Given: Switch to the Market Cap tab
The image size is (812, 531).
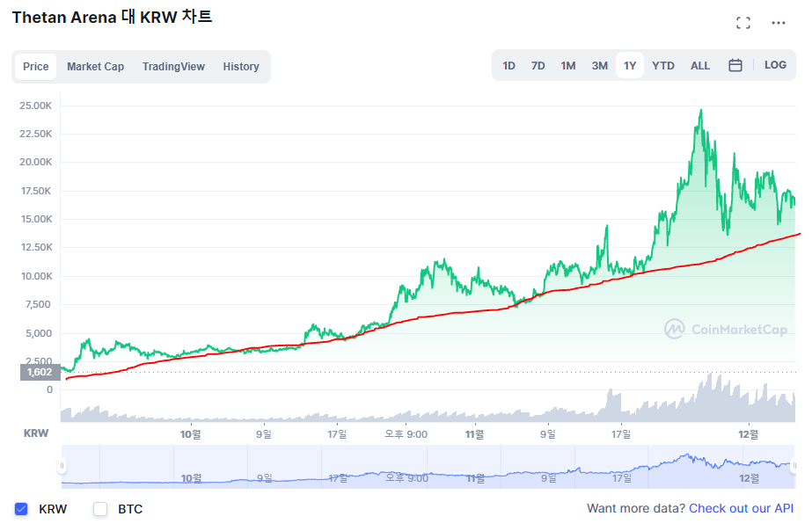Looking at the screenshot, I should pos(95,66).
